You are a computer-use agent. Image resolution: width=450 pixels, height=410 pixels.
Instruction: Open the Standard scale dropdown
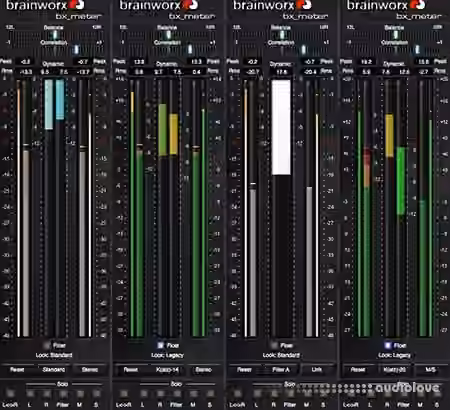pyautogui.click(x=54, y=370)
